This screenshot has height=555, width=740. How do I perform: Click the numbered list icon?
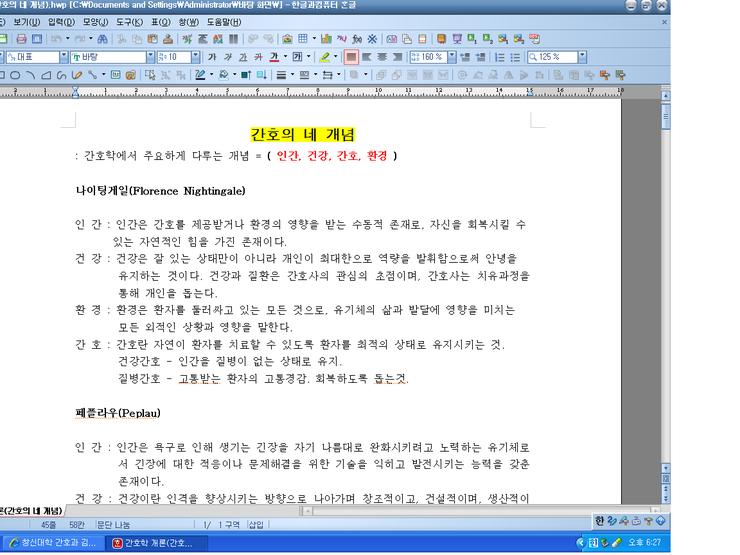[500, 57]
